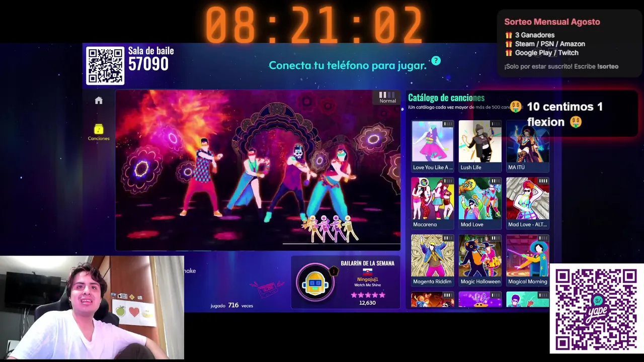Click the five-star rating under Watch Me Shine

[x=367, y=295]
